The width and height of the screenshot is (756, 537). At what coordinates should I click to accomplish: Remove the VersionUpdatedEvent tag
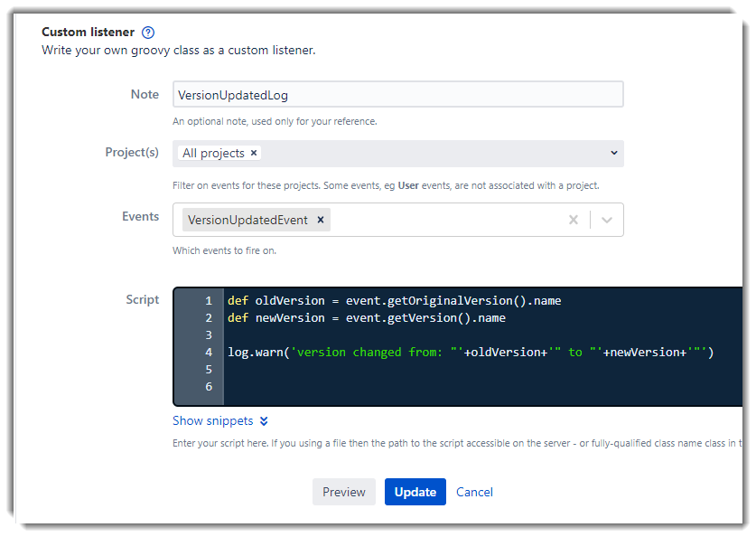(320, 220)
